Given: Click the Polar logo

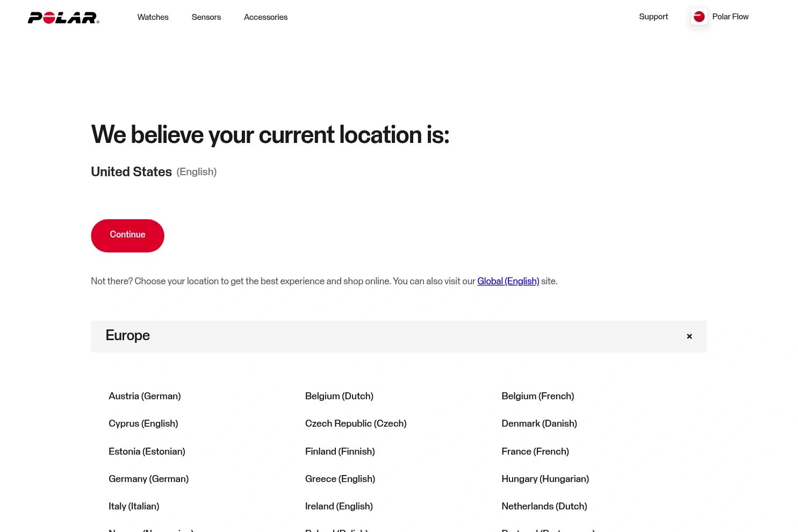Looking at the screenshot, I should click(x=63, y=18).
